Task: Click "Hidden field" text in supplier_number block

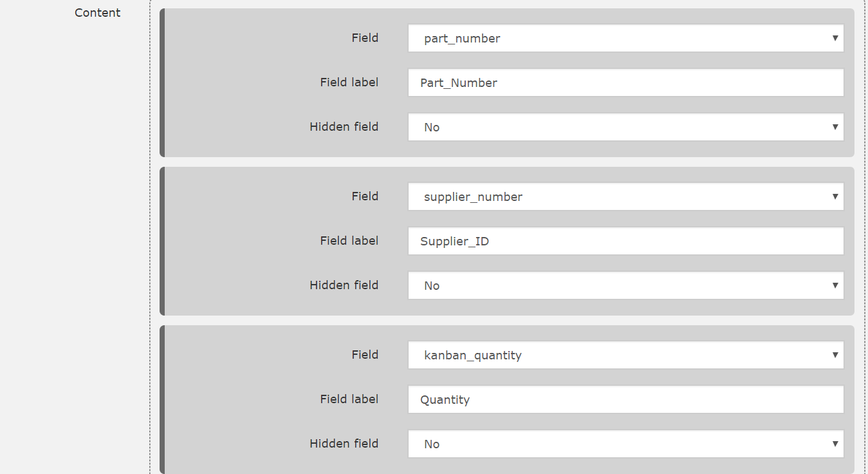Action: 344,285
